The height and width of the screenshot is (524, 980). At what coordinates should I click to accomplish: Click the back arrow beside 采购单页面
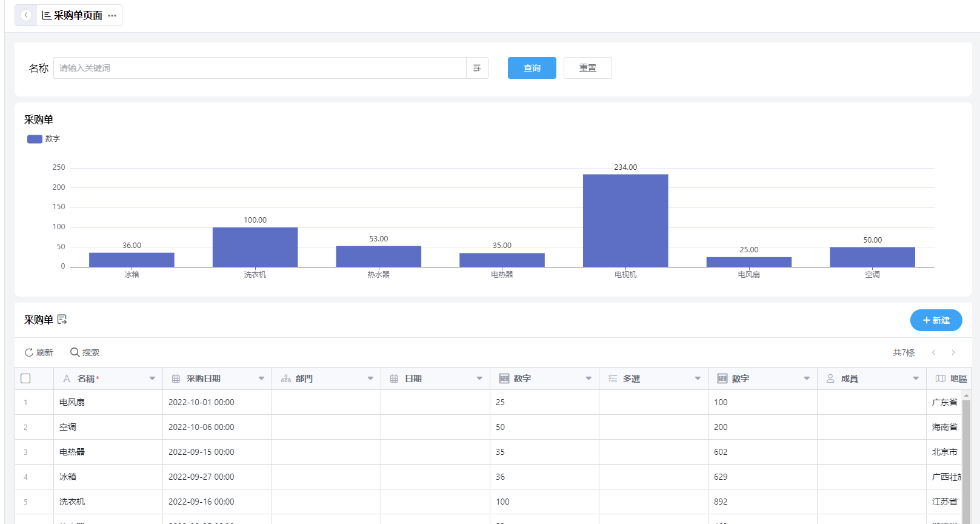(x=26, y=15)
